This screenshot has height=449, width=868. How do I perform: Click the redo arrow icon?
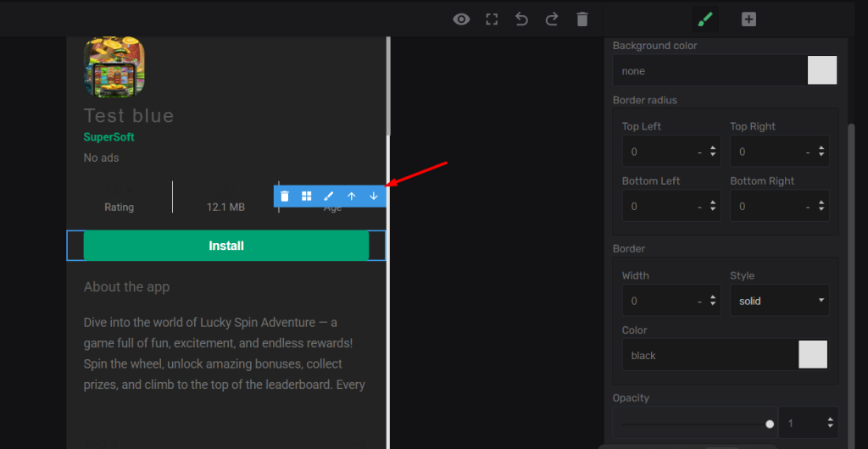(552, 19)
